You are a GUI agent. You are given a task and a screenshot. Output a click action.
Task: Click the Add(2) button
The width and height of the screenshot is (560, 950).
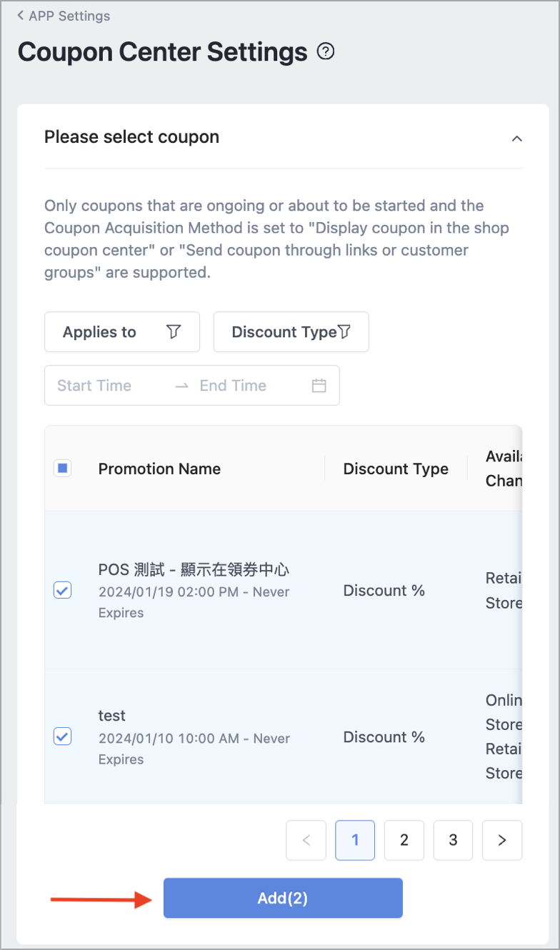(283, 898)
